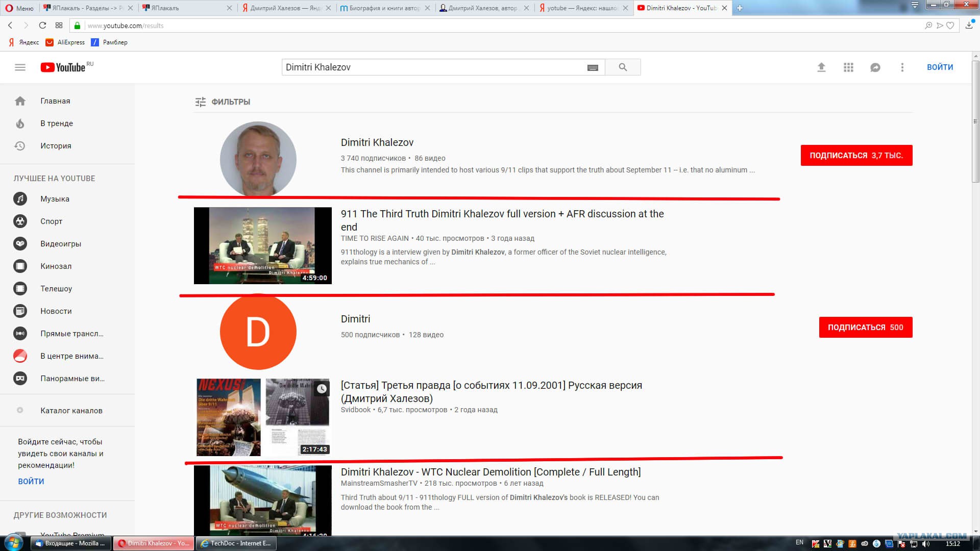Open the История history clock icon
980x551 pixels.
[20, 146]
